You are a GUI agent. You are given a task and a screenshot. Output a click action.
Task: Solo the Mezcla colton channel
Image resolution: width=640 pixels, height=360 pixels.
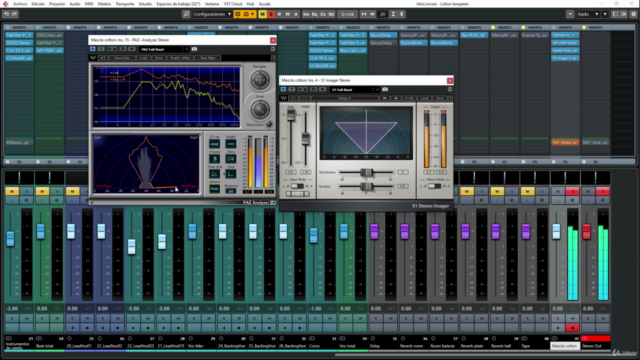[x=572, y=191]
